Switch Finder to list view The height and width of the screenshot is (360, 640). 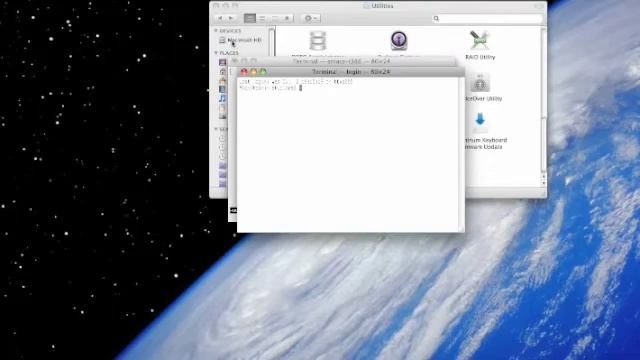tap(262, 18)
